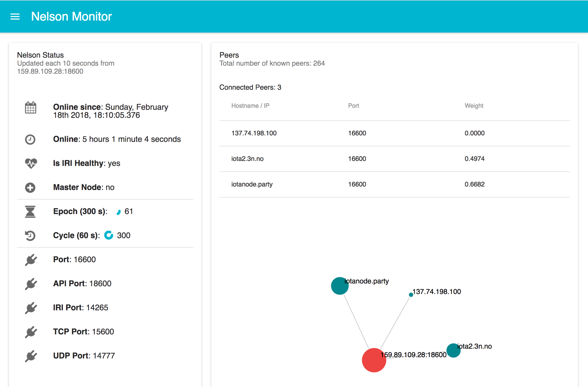The image size is (588, 387).
Task: Select the iotanode.party peer row
Action: (252, 184)
